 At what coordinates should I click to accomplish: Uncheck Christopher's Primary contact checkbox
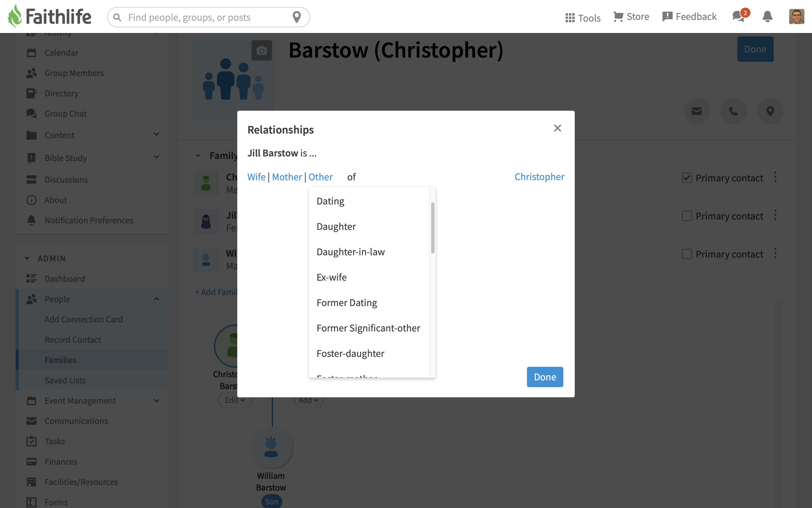[x=687, y=178]
